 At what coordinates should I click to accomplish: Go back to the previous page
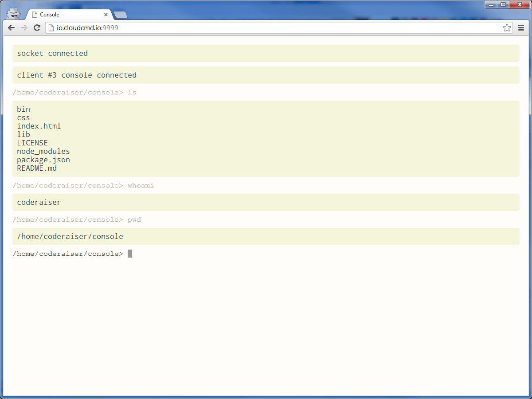coord(12,28)
